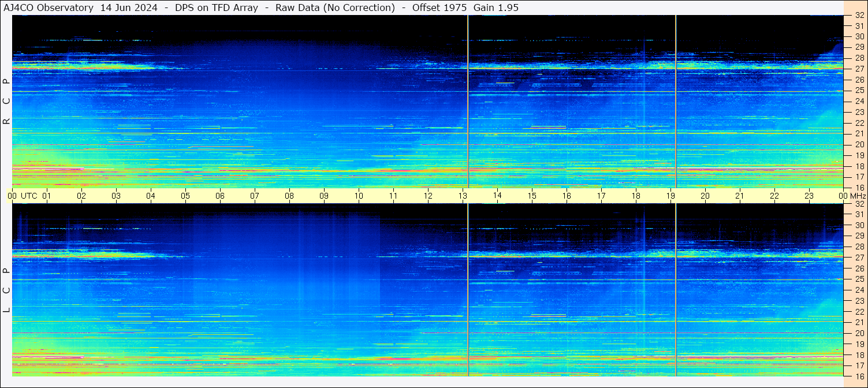868x388 pixels.
Task: Select hour 11 on the time axis
Action: click(393, 196)
